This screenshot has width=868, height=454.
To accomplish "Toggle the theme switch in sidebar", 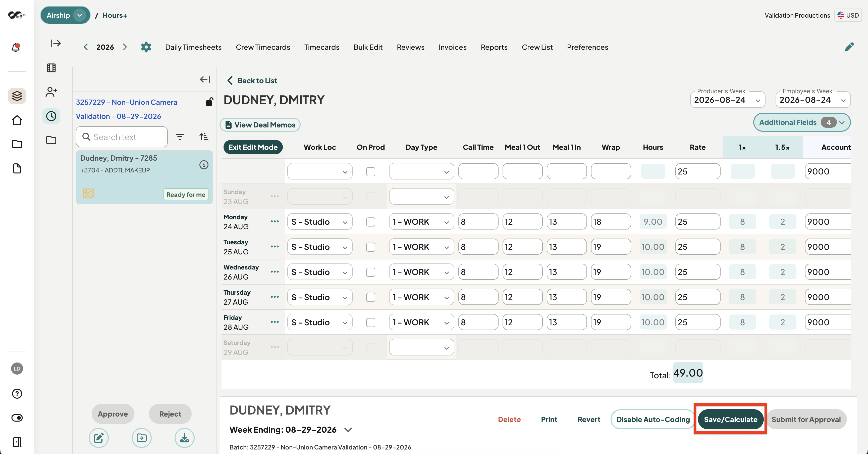I will point(17,418).
